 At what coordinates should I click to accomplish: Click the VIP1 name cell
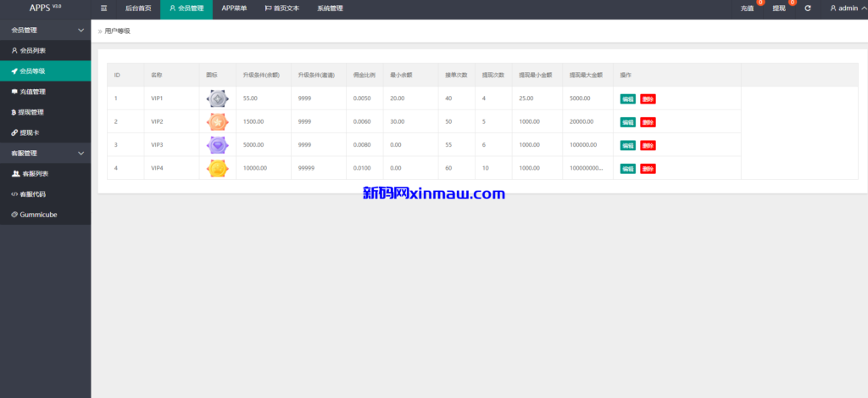171,98
